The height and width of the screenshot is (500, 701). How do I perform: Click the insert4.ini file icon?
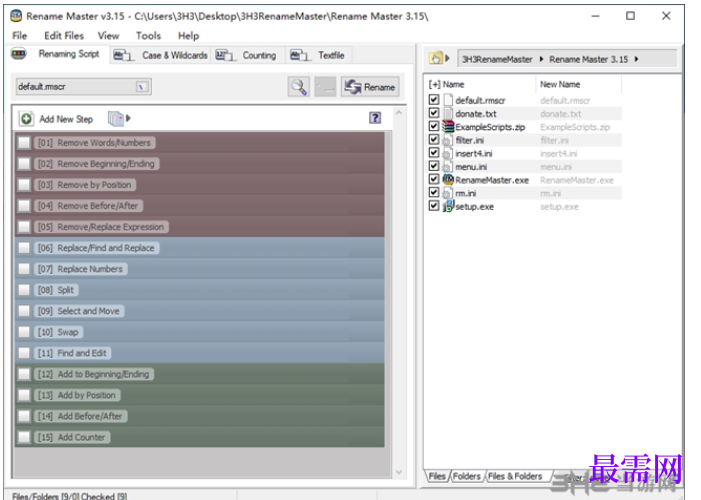447,153
